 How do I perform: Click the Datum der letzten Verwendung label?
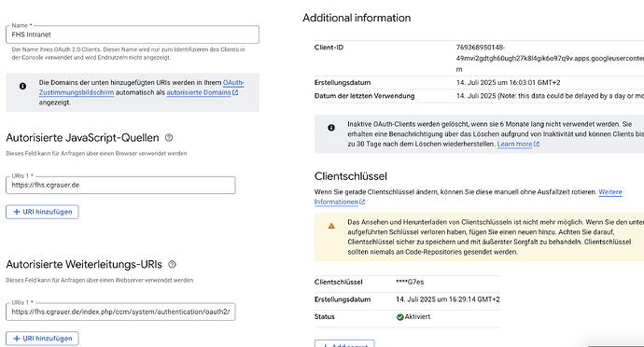point(364,96)
